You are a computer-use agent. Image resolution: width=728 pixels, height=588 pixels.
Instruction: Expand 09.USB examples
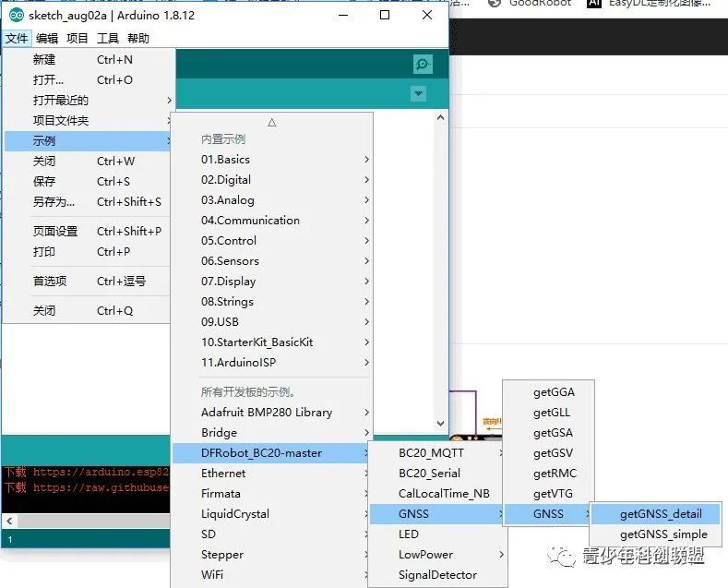tap(272, 322)
